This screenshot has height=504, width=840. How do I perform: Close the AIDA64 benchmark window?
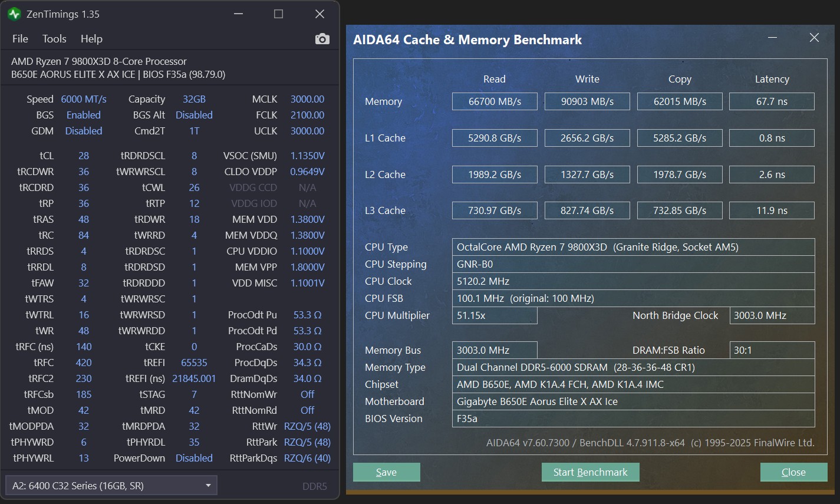pyautogui.click(x=793, y=472)
